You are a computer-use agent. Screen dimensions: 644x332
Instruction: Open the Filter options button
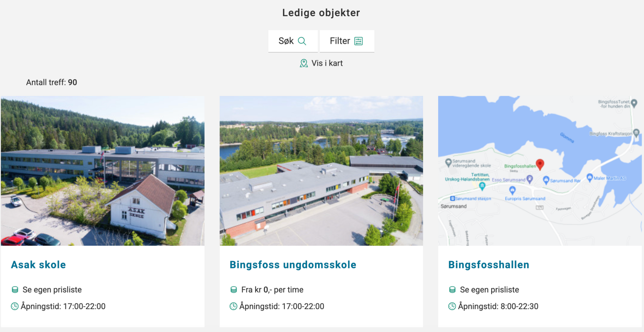(x=347, y=41)
